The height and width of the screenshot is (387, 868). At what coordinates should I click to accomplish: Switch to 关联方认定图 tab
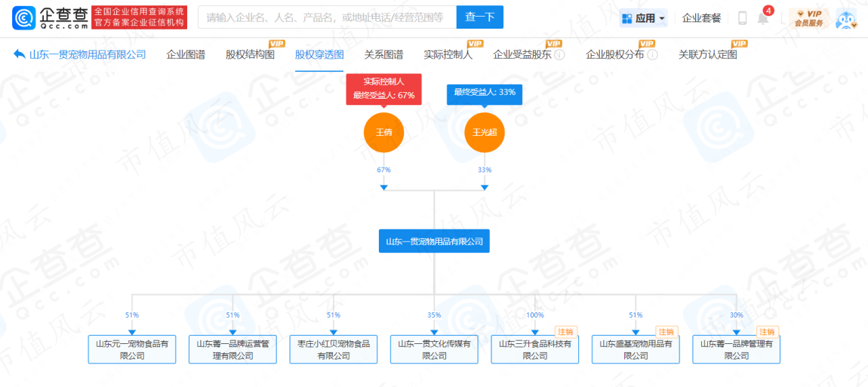pyautogui.click(x=708, y=54)
